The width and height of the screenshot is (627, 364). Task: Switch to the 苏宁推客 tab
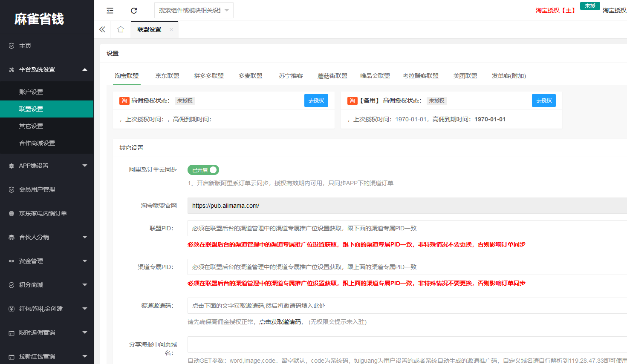click(291, 76)
